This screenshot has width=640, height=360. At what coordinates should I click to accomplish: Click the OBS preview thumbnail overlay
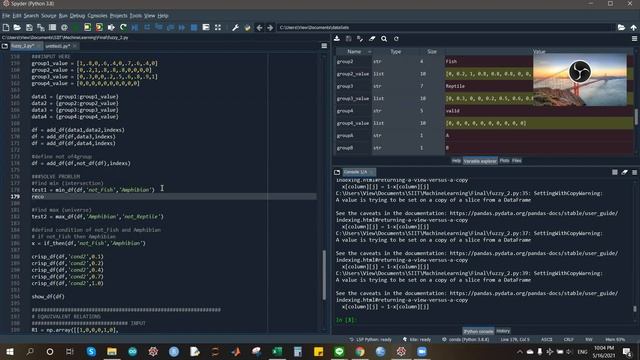580,80
